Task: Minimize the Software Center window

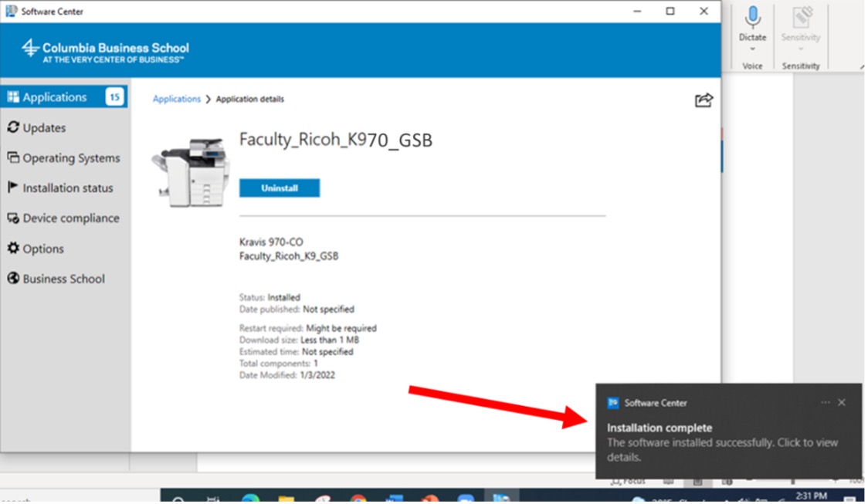Action: [637, 11]
